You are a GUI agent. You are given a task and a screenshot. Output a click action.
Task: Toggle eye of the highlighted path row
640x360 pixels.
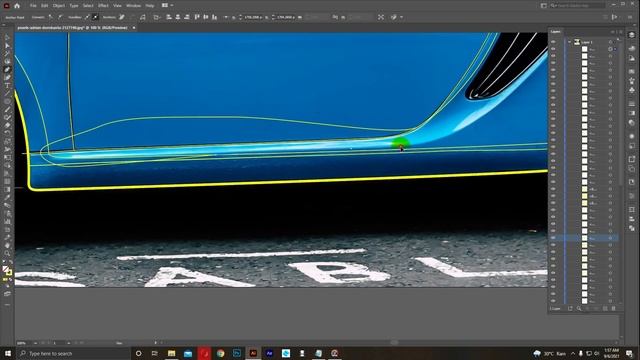[x=553, y=238]
